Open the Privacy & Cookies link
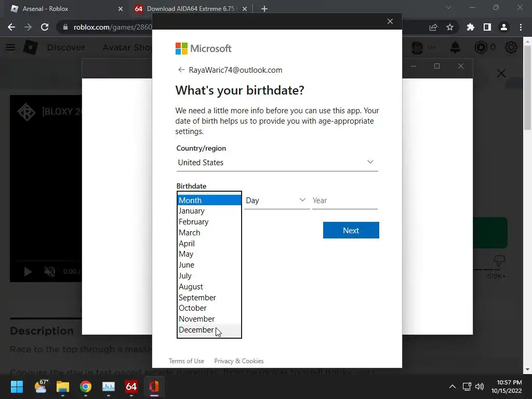The height and width of the screenshot is (399, 532). 239,361
